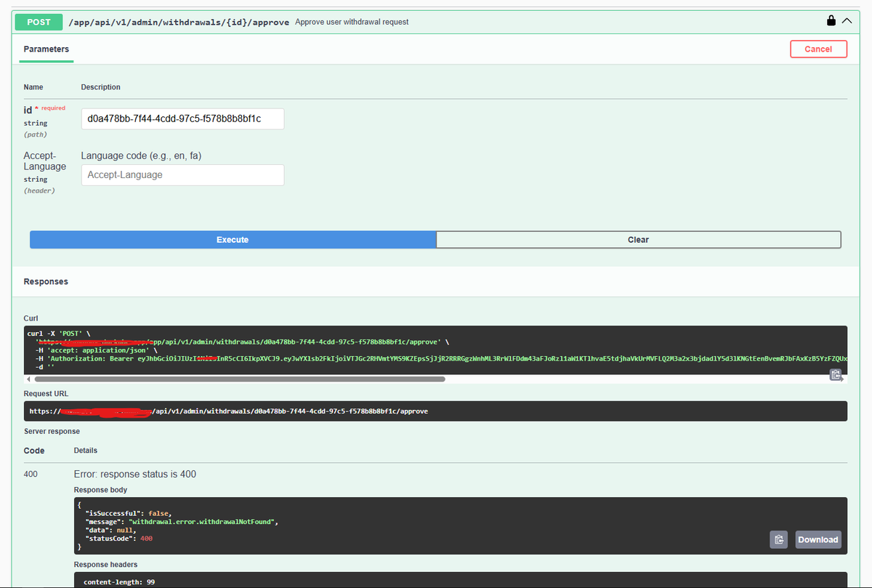This screenshot has width=872, height=588.
Task: Click the POST method badge
Action: pyautogui.click(x=39, y=22)
